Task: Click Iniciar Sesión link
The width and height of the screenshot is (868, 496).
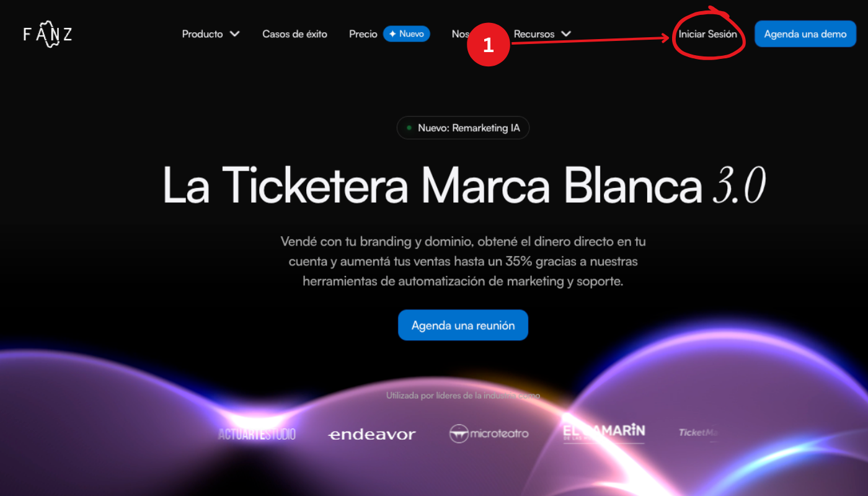Action: [x=707, y=34]
